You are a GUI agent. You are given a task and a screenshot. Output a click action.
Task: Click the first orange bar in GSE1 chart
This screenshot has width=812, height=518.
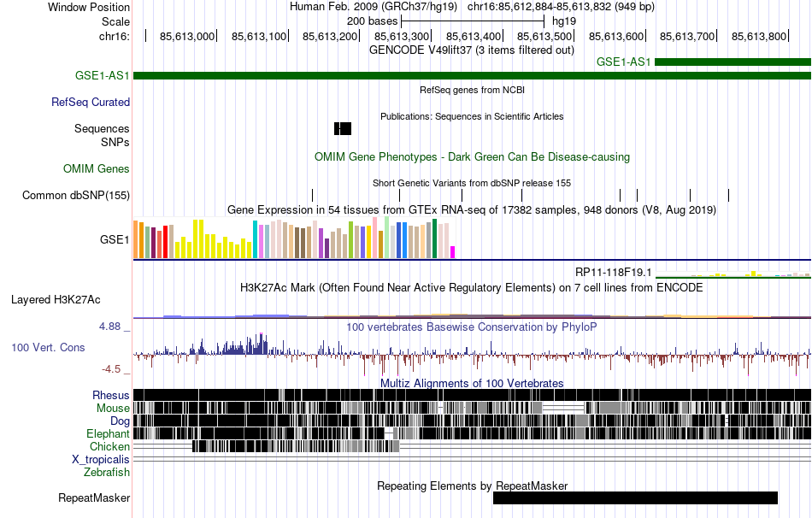click(x=136, y=239)
